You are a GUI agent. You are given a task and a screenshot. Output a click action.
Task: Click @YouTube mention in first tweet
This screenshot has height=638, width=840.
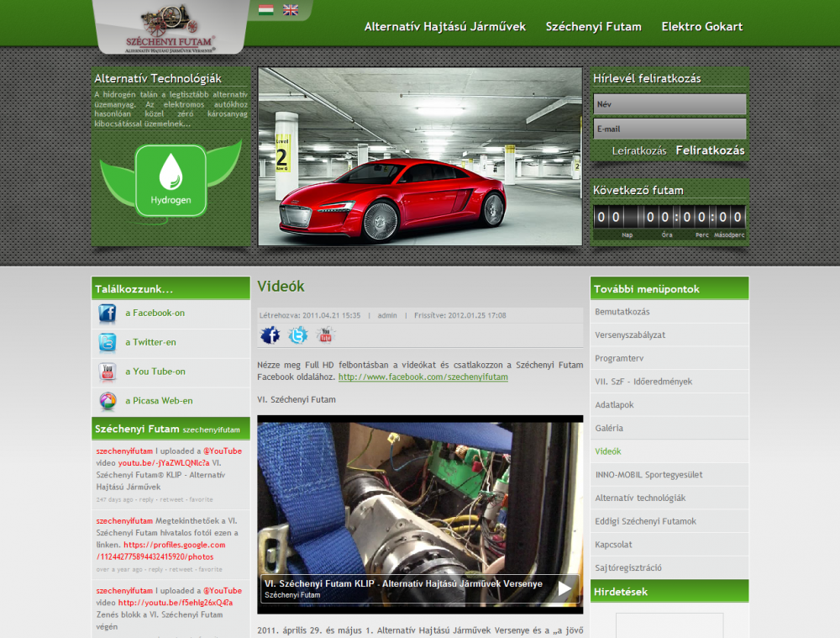tap(223, 451)
